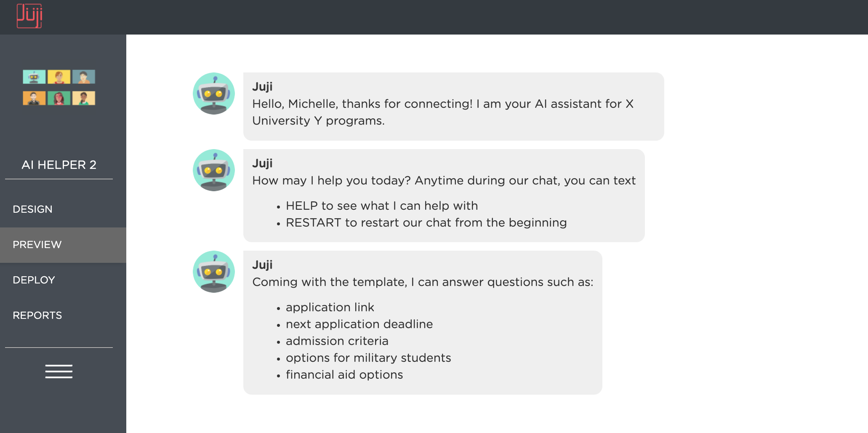This screenshot has width=868, height=433.
Task: Click the robot avatar thumbnail in grid
Action: (34, 77)
